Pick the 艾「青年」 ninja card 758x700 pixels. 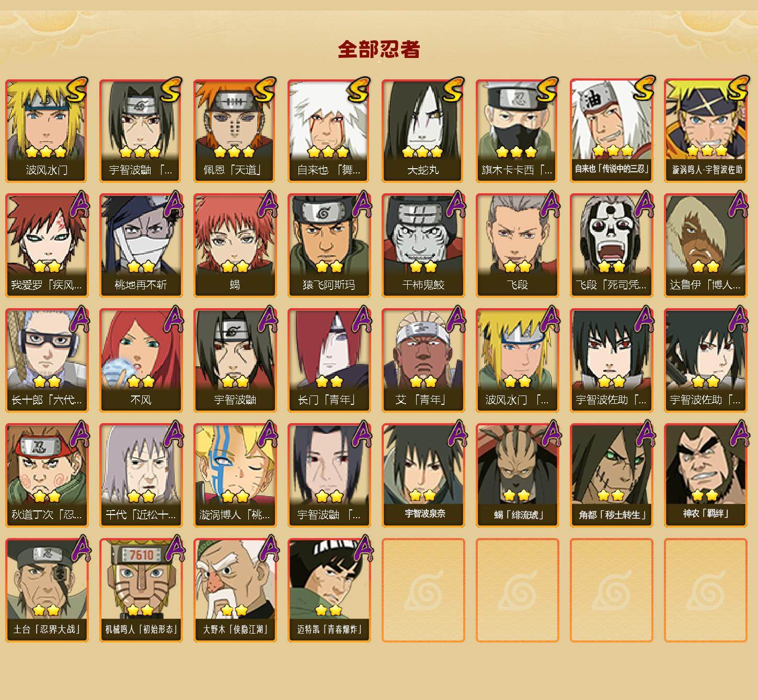click(x=423, y=360)
